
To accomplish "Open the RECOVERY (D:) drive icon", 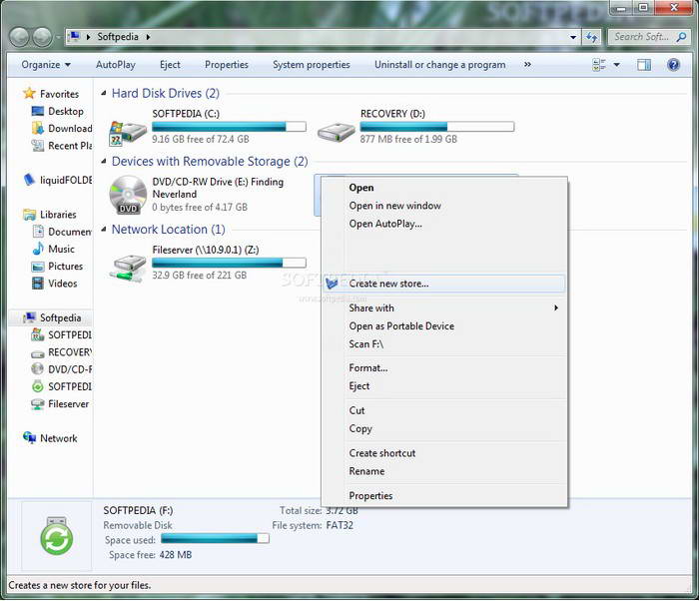I will 337,133.
